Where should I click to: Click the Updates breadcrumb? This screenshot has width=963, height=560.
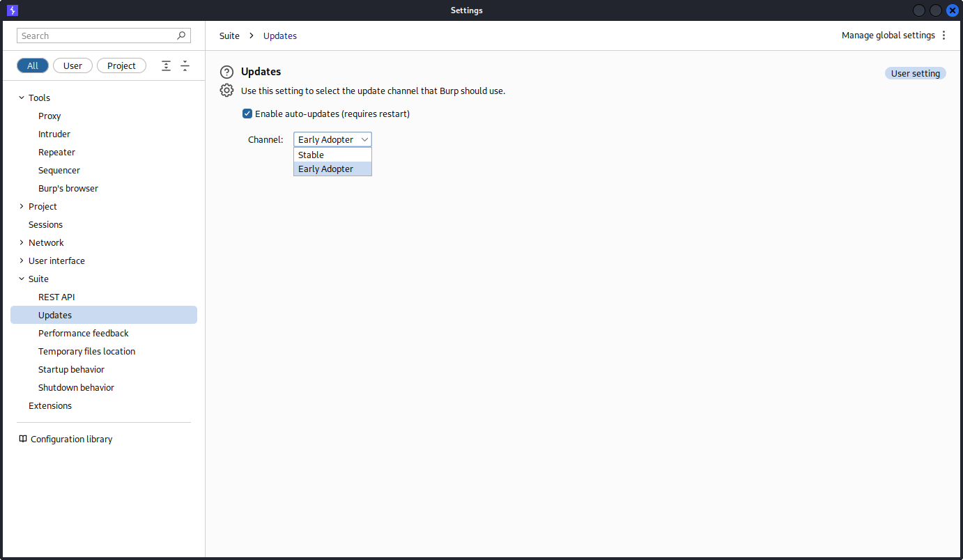(280, 36)
